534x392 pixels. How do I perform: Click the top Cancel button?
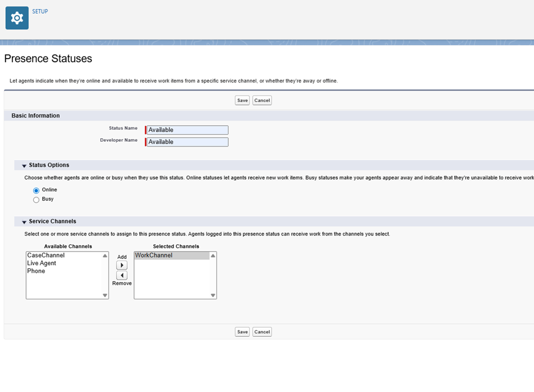262,100
